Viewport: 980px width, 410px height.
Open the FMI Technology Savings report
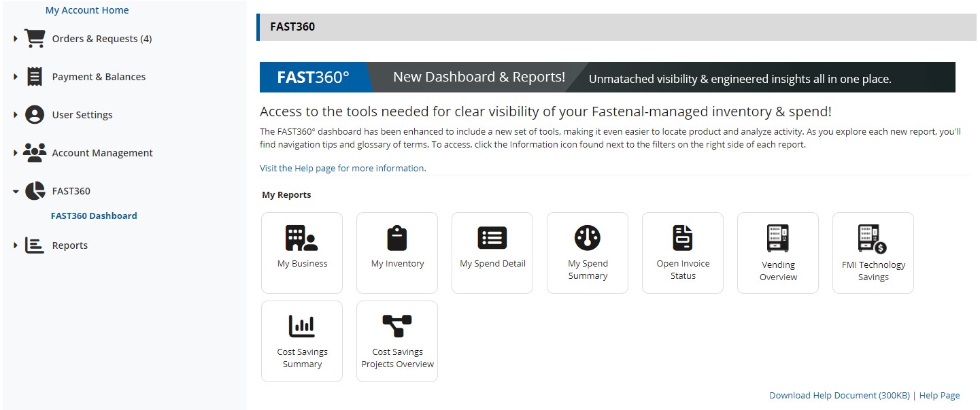(x=873, y=252)
